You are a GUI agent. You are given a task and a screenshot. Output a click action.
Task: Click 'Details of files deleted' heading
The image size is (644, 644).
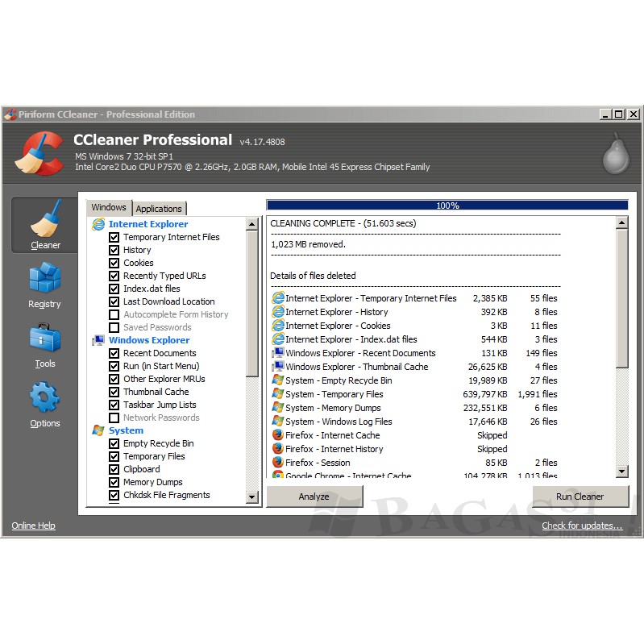tap(313, 276)
